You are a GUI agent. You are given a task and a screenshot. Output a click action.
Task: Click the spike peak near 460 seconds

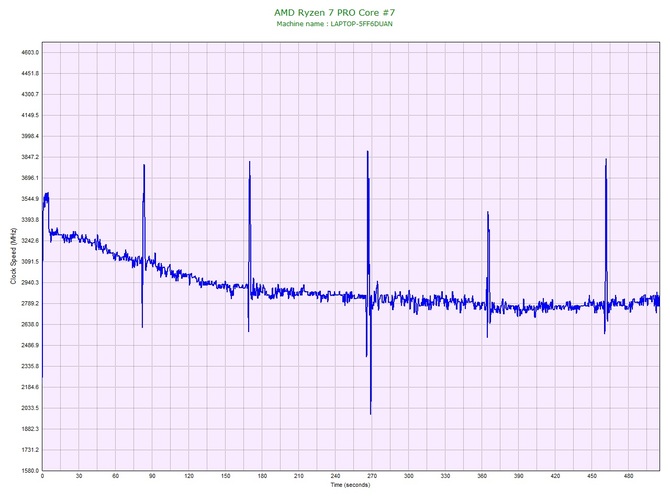pos(606,159)
